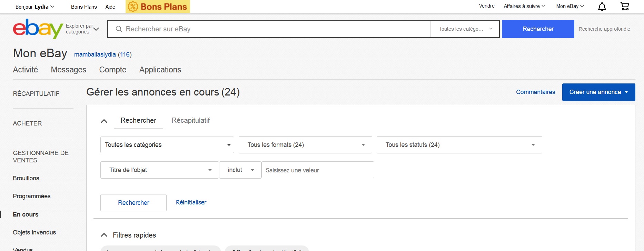Open Tous les statuts (24) dropdown

459,145
